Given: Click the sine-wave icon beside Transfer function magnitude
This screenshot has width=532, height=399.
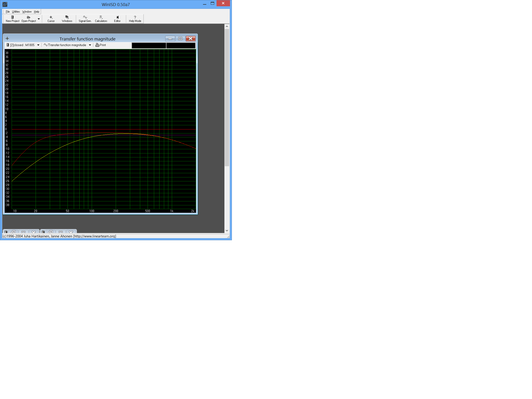Looking at the screenshot, I should [x=45, y=45].
